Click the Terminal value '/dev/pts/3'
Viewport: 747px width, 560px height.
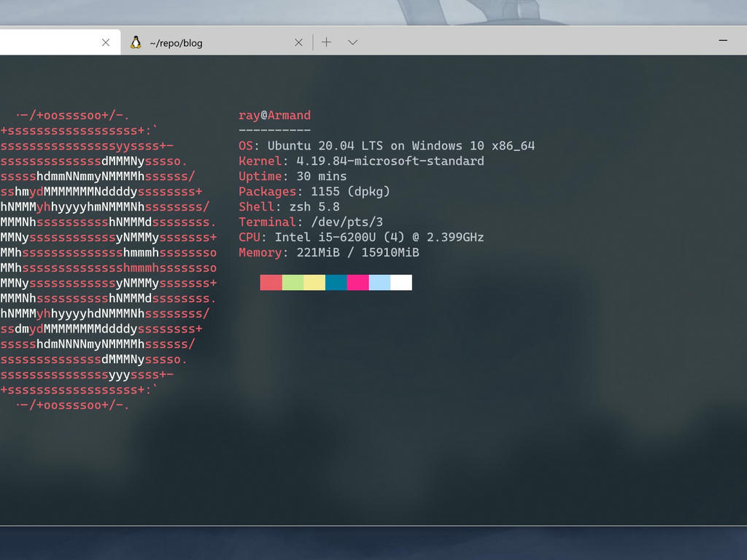click(x=347, y=222)
